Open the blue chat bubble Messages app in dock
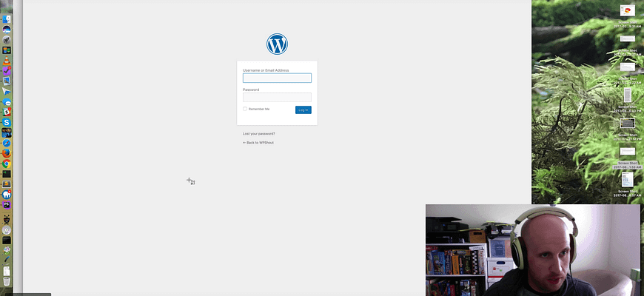Viewport: 644px width, 296px height. point(7,102)
